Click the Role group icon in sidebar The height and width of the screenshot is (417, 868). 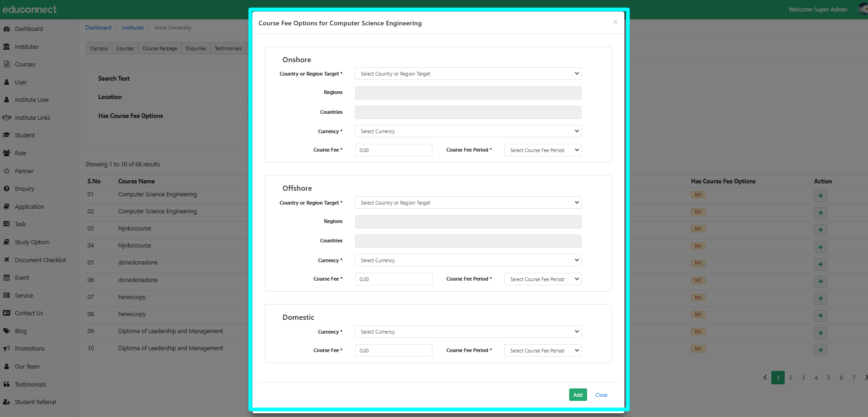[6, 153]
